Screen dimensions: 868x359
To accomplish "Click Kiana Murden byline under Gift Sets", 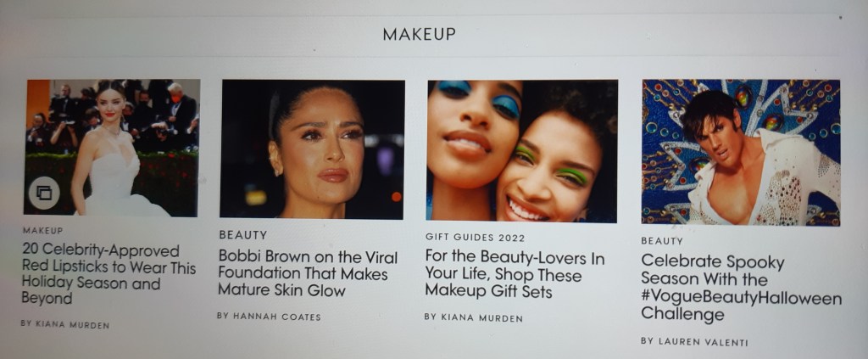I will pyautogui.click(x=473, y=317).
